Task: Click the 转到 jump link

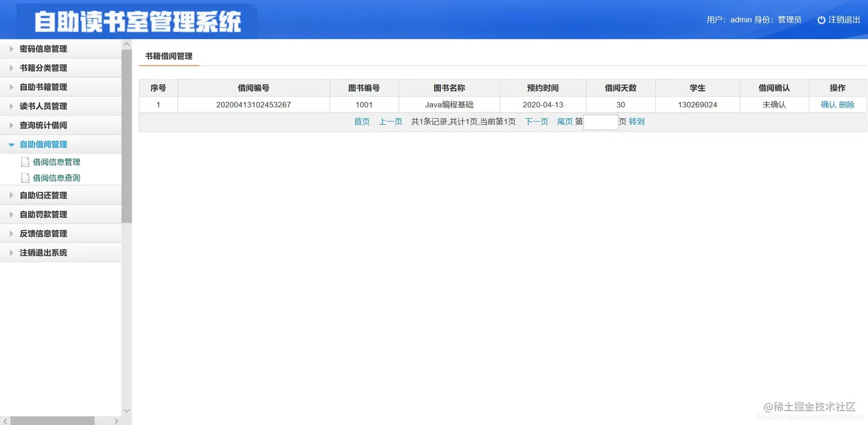Action: 637,122
